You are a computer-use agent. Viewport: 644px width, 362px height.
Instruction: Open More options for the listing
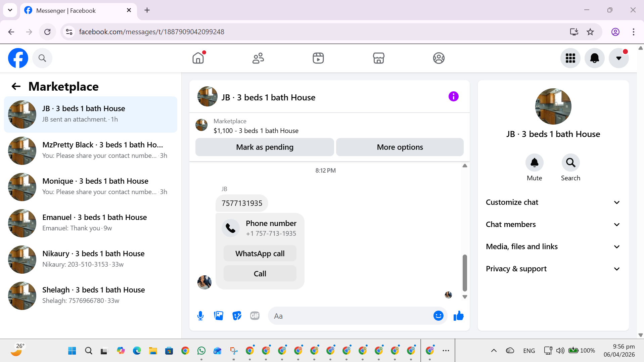pyautogui.click(x=400, y=147)
